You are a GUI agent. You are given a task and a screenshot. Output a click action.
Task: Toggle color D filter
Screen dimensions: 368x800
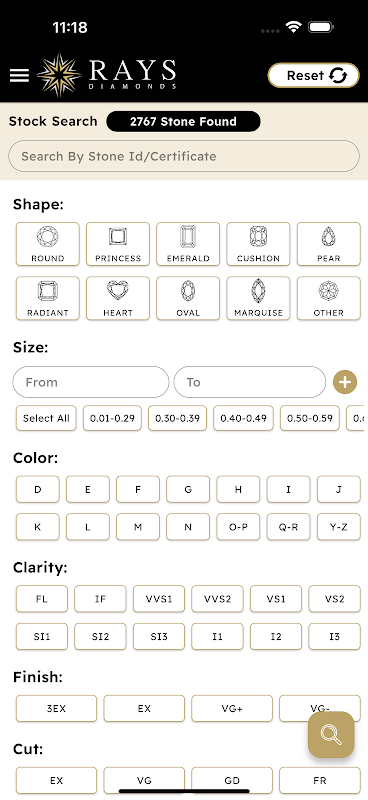(38, 489)
